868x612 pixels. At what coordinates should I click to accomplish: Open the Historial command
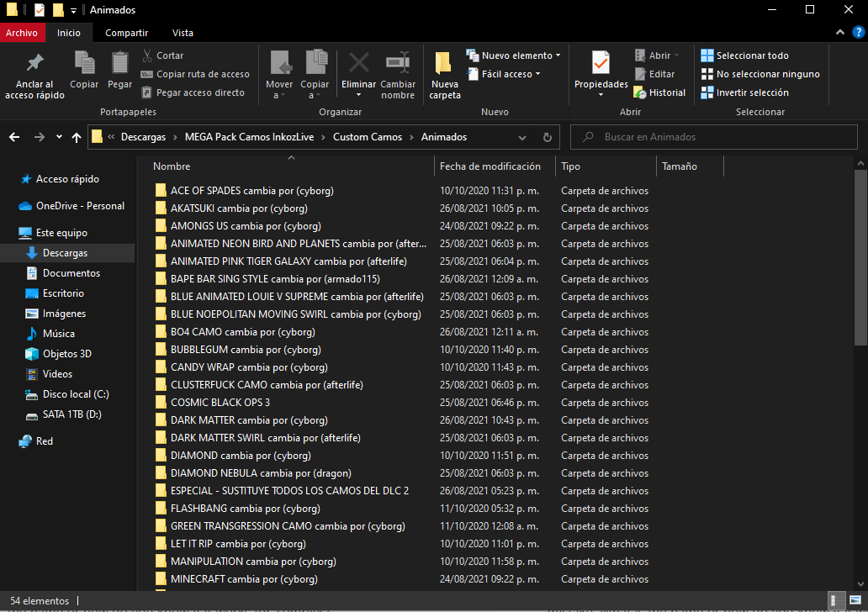(660, 92)
